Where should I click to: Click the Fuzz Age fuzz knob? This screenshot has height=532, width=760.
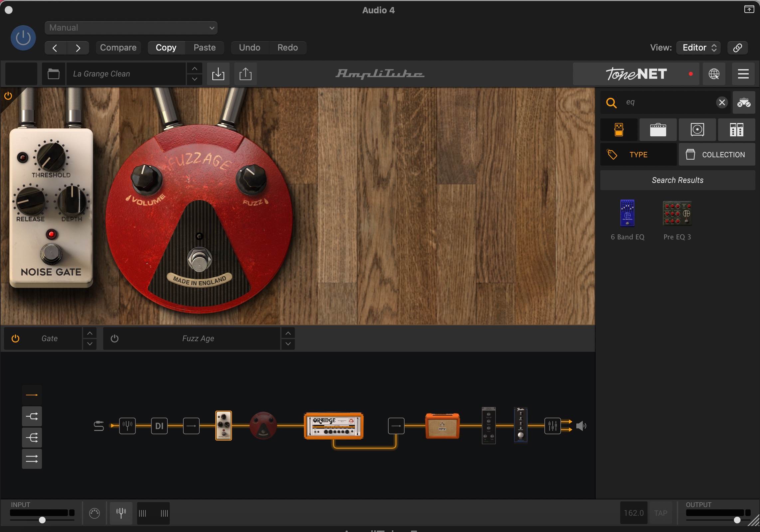251,180
